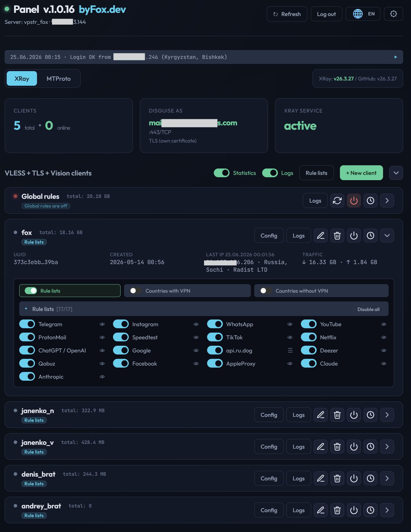Viewport: 411px width, 532px height.
Task: Open the clock schedule icon for andrey_brat
Action: (x=370, y=510)
